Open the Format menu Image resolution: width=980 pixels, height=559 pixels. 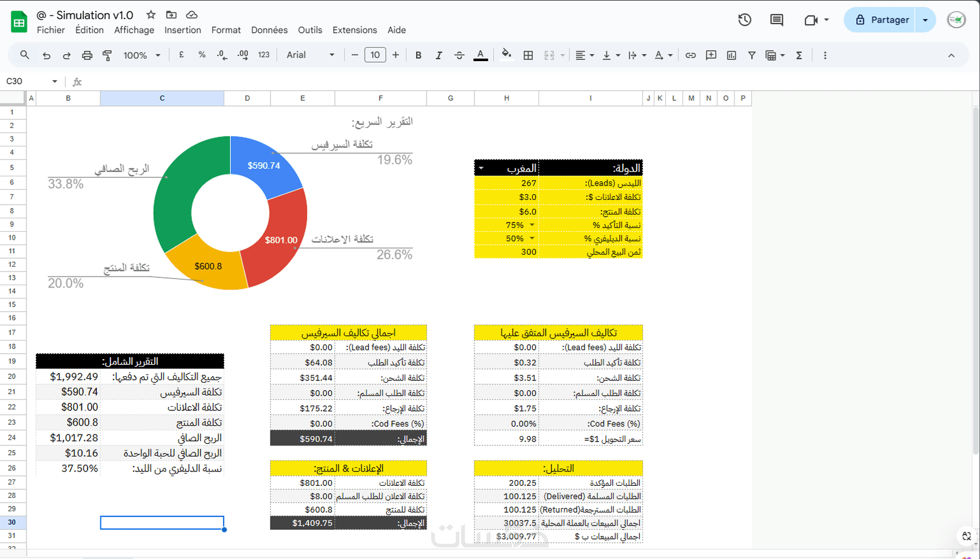(226, 30)
